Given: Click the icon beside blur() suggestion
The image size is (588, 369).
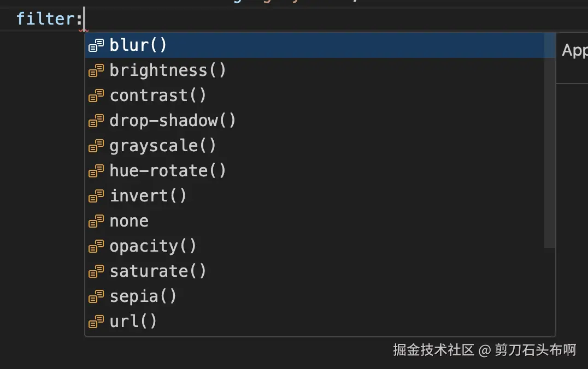Looking at the screenshot, I should pyautogui.click(x=96, y=45).
